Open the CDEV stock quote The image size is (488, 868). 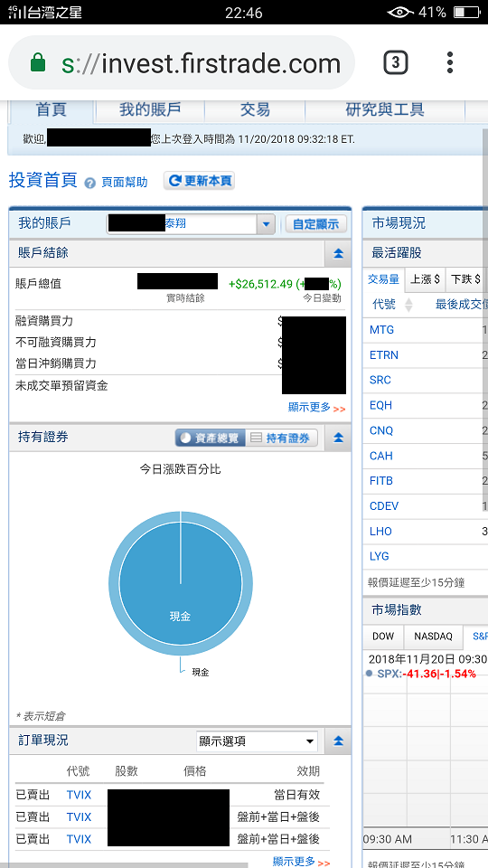pyautogui.click(x=384, y=506)
